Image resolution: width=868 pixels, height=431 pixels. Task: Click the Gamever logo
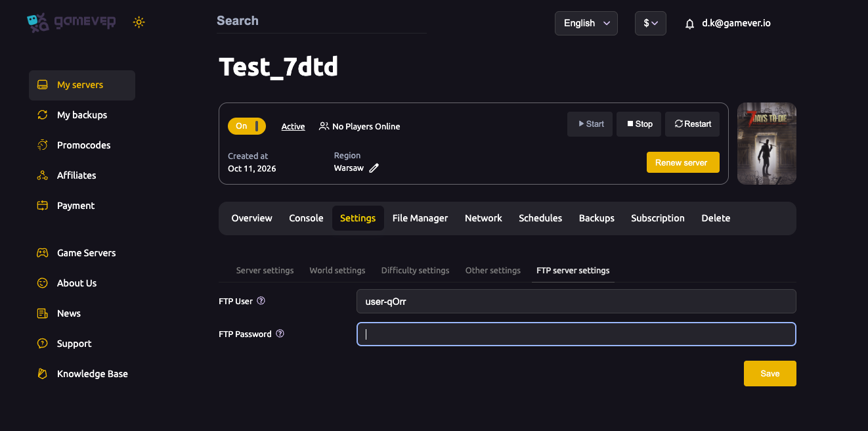pyautogui.click(x=71, y=22)
